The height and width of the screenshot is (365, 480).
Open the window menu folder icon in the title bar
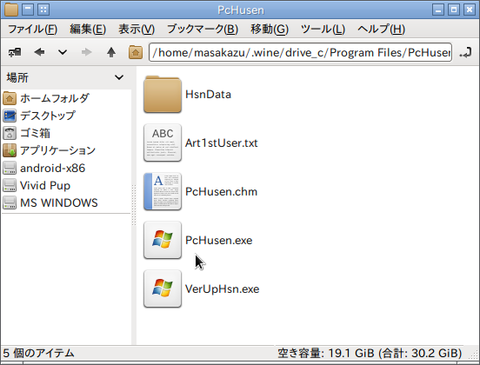coord(11,9)
